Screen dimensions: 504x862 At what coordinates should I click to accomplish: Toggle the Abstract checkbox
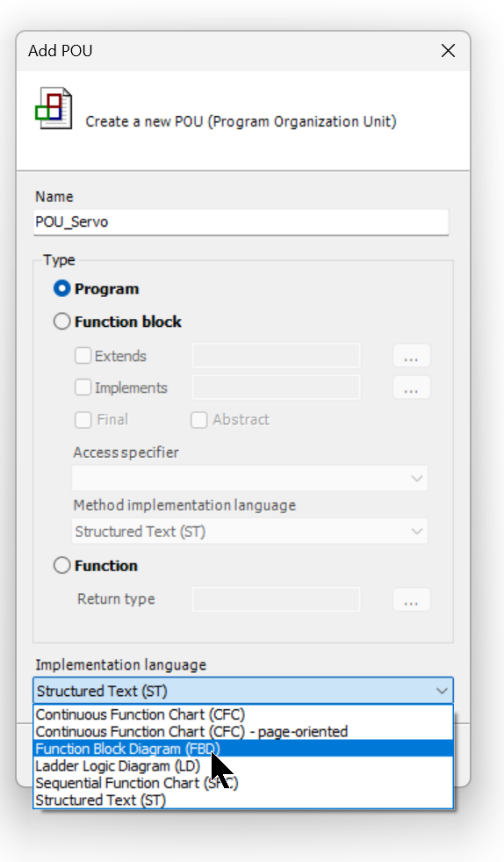198,419
